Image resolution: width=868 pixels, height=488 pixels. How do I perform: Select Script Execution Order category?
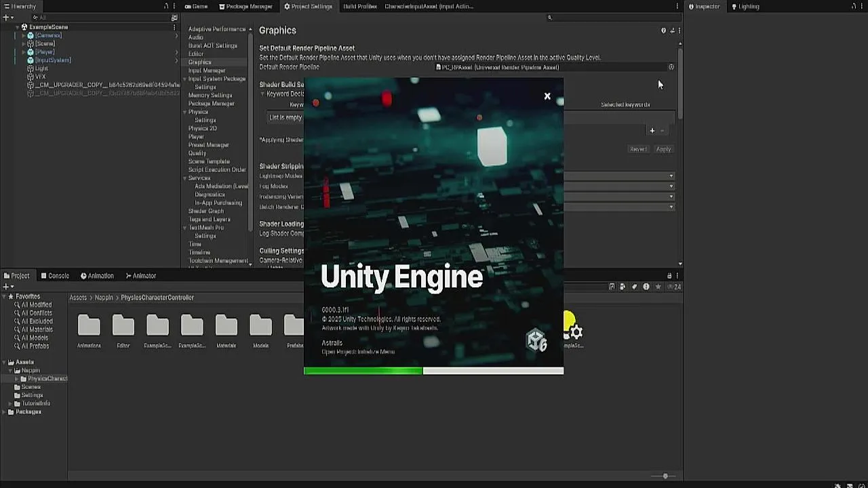pos(217,169)
